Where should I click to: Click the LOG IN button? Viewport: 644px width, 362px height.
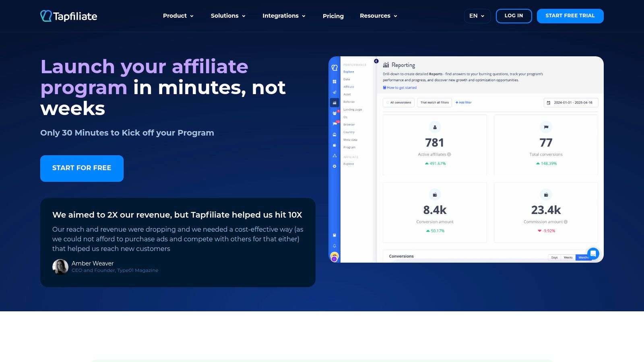(514, 16)
